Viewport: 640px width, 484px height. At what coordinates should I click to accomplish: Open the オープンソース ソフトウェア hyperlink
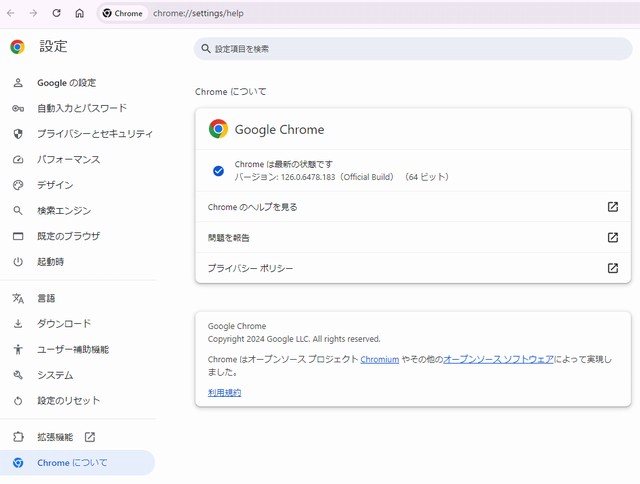(498, 360)
